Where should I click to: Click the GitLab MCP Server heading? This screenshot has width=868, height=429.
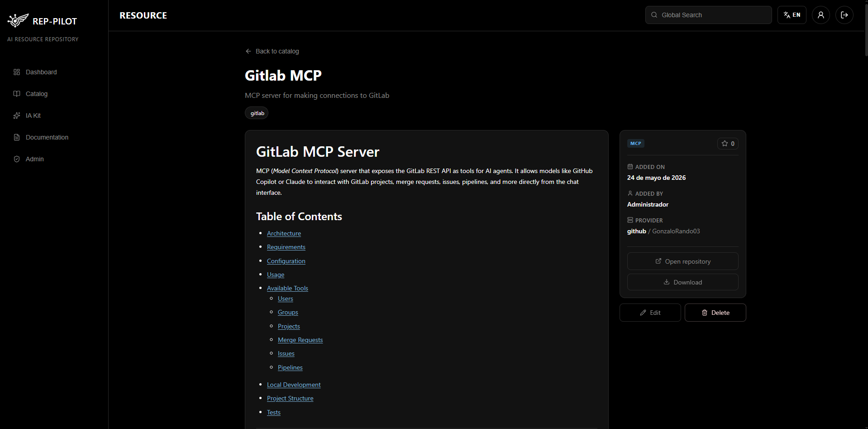[x=318, y=152]
